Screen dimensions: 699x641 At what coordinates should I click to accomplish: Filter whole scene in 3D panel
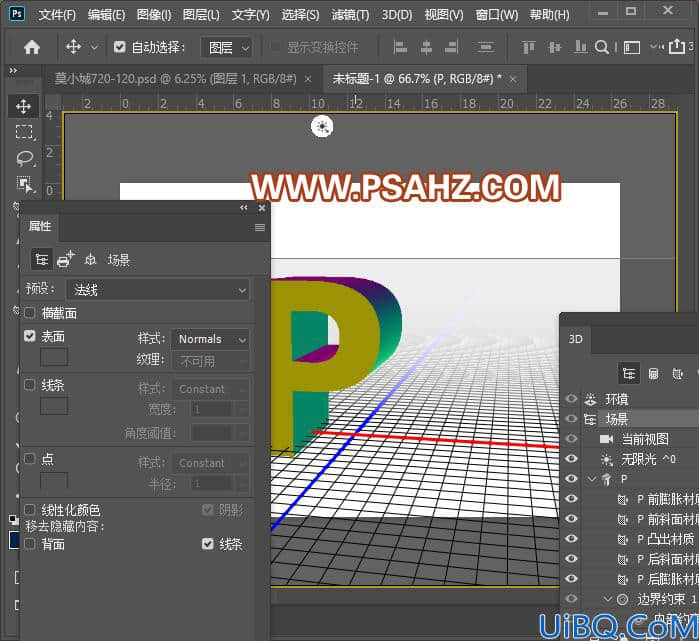629,374
